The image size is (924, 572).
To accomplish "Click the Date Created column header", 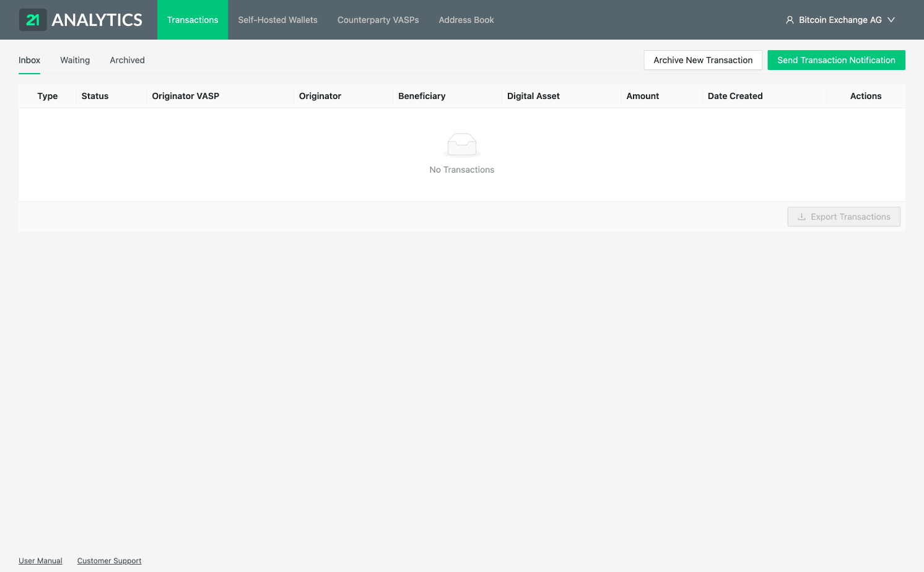I will (x=735, y=96).
